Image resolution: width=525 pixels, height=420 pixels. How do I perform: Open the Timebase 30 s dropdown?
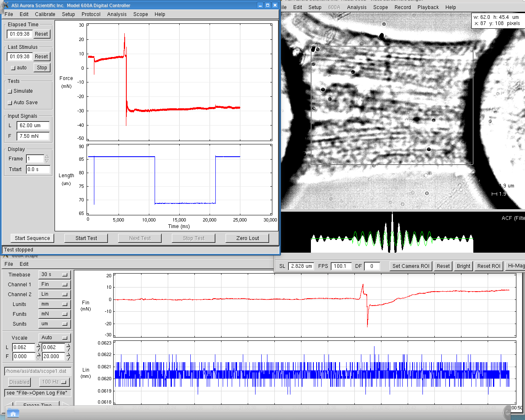tap(55, 274)
